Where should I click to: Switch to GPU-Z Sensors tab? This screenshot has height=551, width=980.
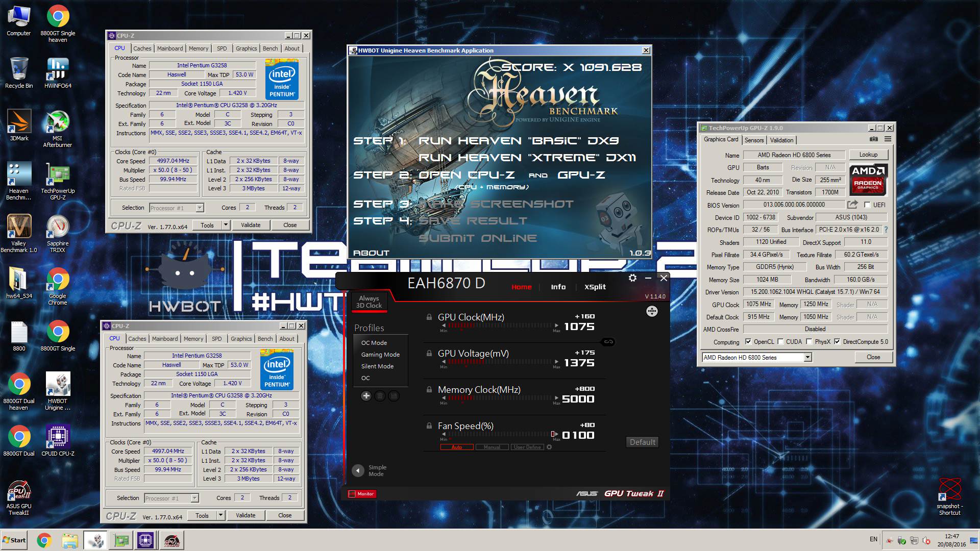(x=754, y=140)
